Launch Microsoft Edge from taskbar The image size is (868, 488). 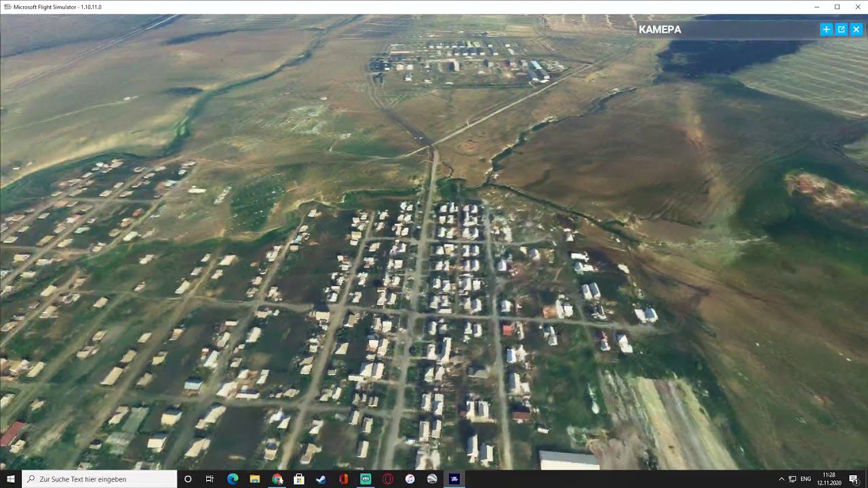[x=233, y=479]
